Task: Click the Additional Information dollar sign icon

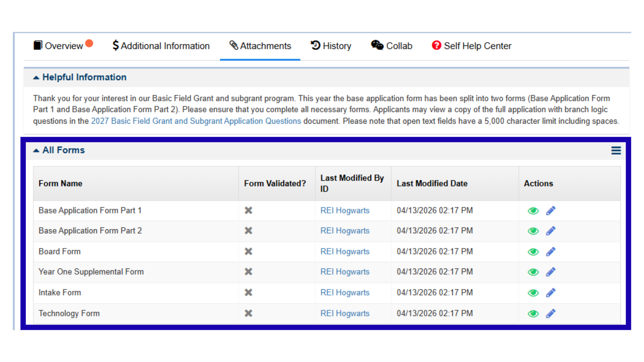Action: coord(116,46)
